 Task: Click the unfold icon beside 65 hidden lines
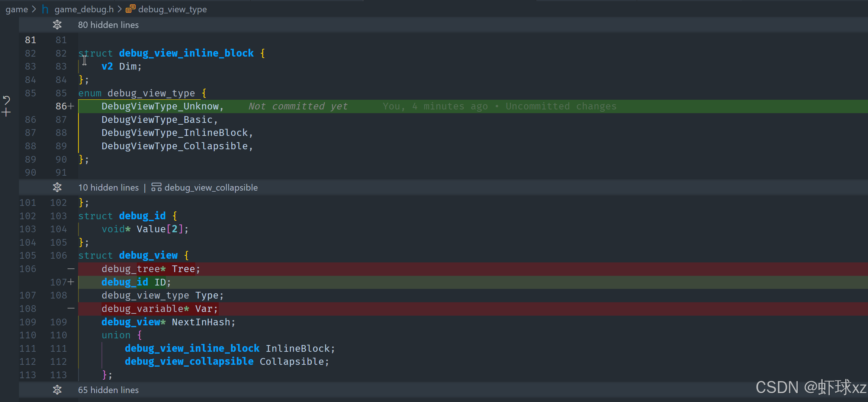click(x=57, y=390)
